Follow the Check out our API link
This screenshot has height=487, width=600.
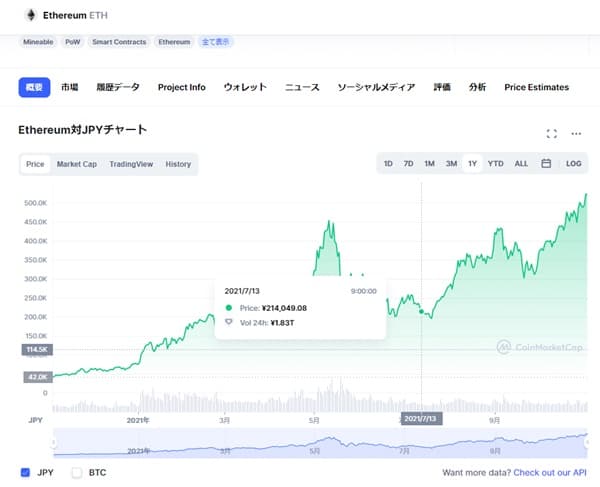pos(550,472)
